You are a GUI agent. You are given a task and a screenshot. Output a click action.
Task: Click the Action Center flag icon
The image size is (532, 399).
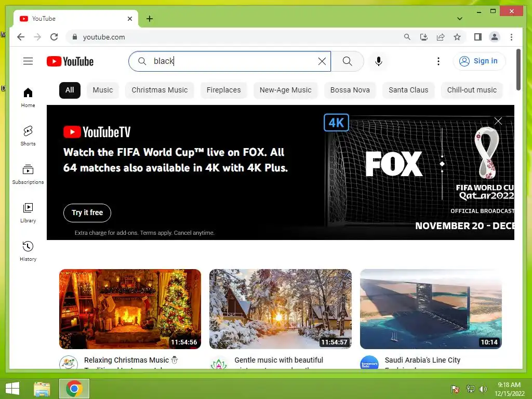coord(455,389)
